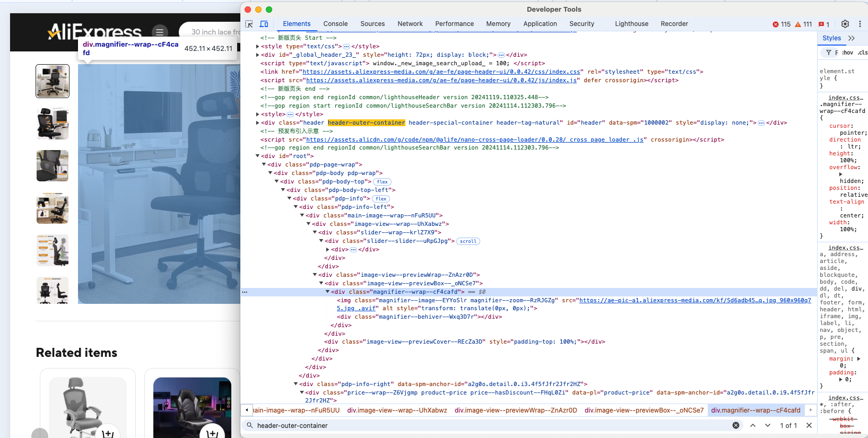Expand the _global_header_23_ div node
The height and width of the screenshot is (438, 868).
258,55
